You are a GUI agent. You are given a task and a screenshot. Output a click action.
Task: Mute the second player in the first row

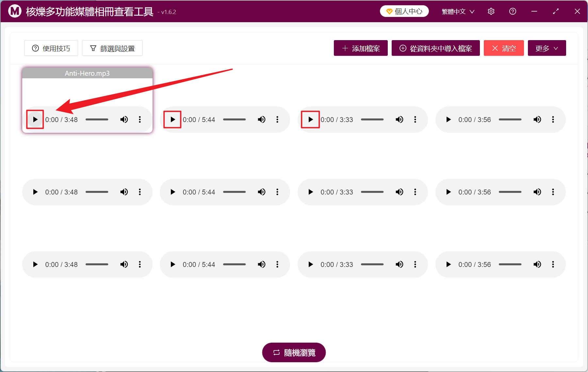(262, 119)
